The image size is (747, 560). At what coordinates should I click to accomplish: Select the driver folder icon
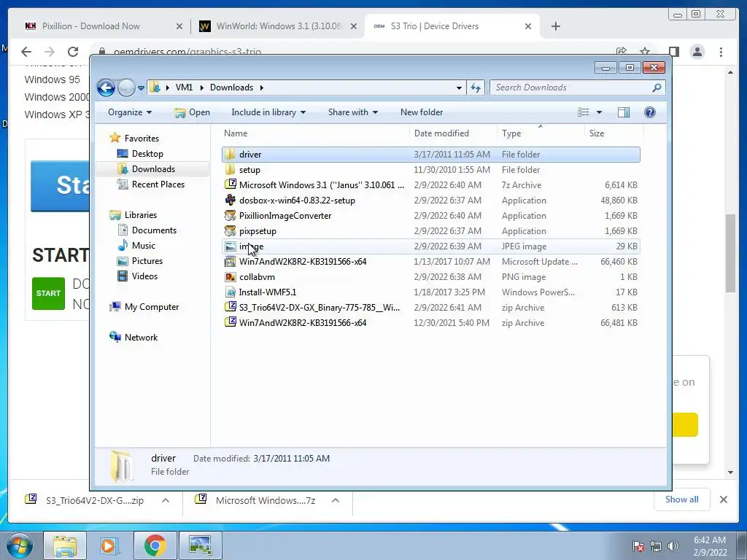point(230,155)
